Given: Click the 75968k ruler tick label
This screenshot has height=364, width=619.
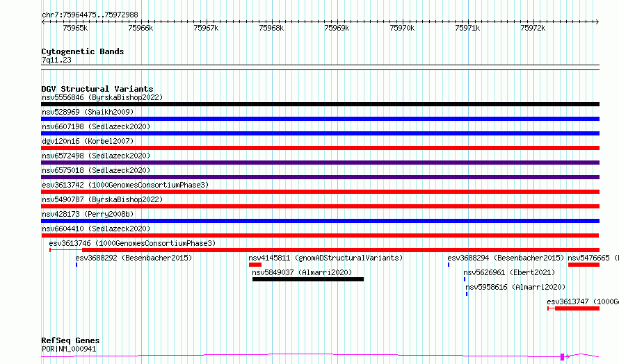Looking at the screenshot, I should tap(271, 28).
